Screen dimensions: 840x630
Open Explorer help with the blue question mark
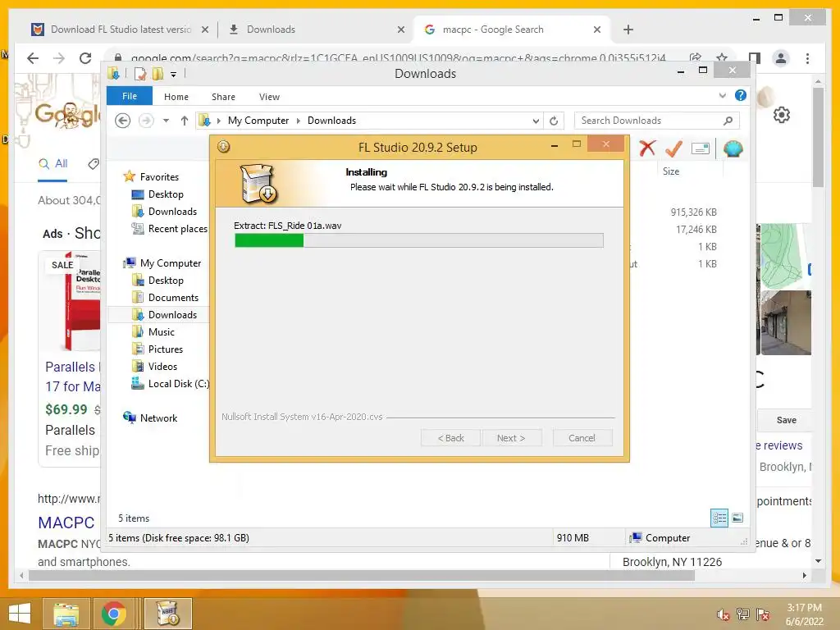741,95
